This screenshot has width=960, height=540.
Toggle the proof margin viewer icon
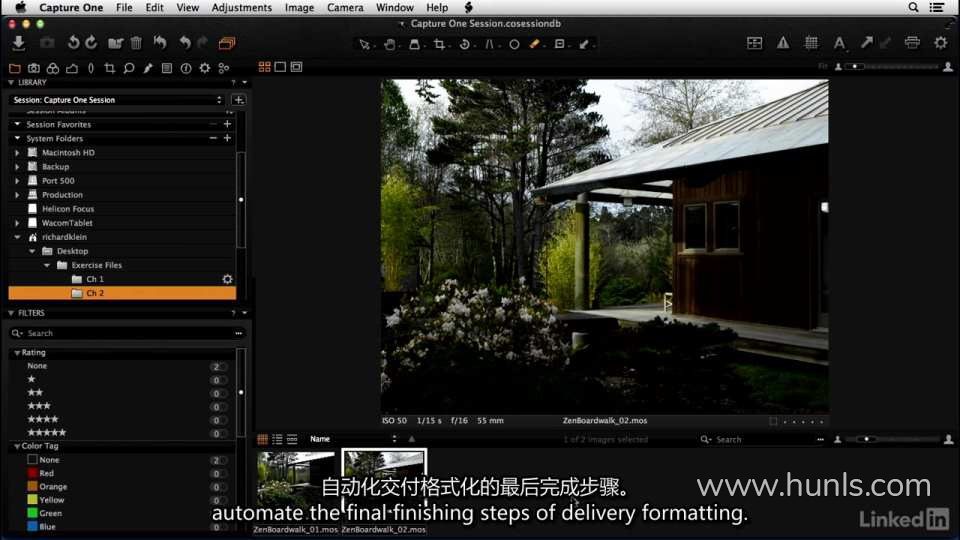tap(296, 67)
